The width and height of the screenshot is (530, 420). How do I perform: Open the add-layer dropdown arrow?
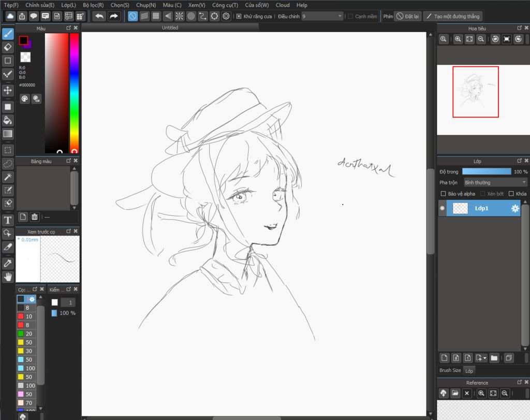pos(485,358)
